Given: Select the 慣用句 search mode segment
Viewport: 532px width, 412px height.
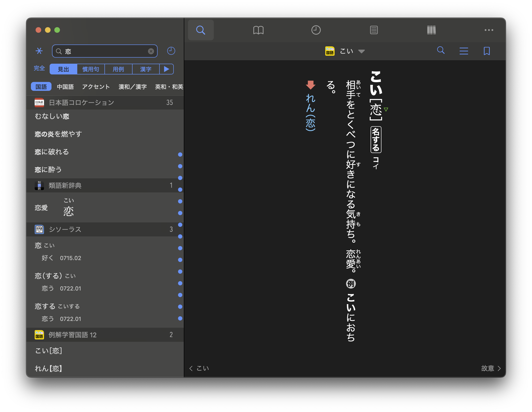Looking at the screenshot, I should pos(91,69).
